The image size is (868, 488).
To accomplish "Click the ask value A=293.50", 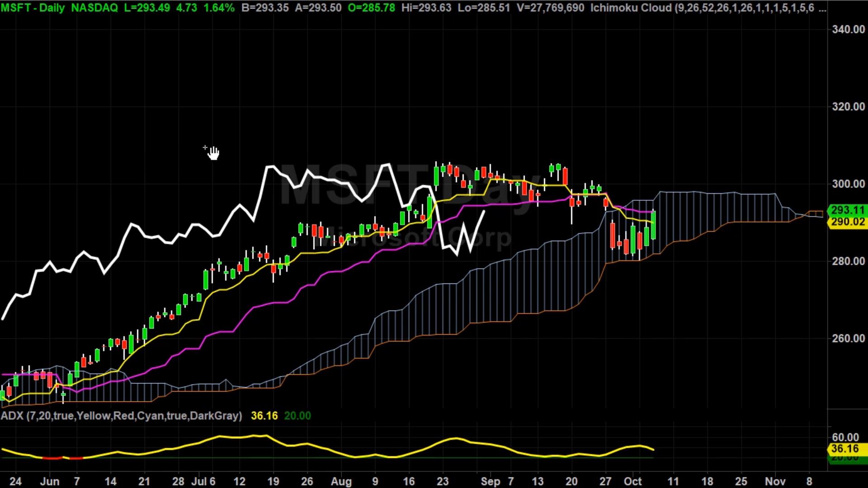I will [x=318, y=8].
